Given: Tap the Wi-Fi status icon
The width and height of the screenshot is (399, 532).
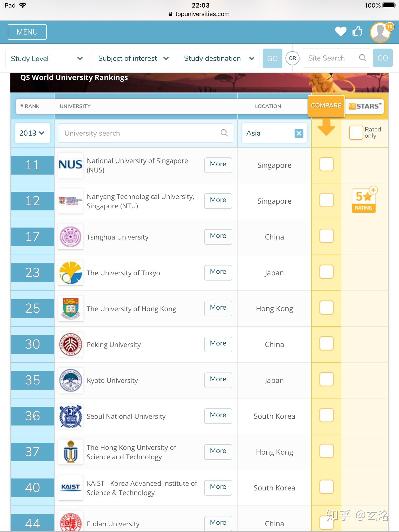Looking at the screenshot, I should point(23,5).
